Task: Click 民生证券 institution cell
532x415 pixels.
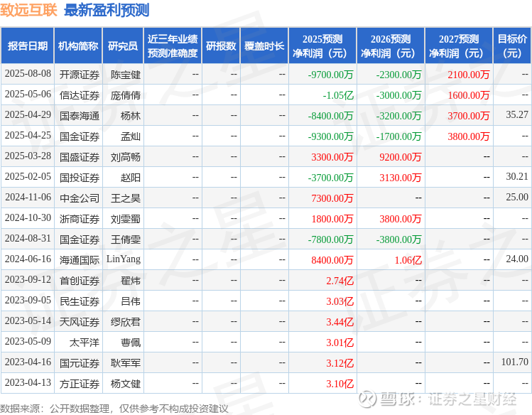Action: 80,301
